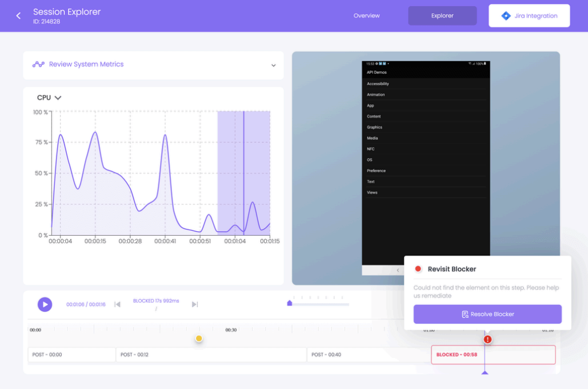Viewport: 588px width, 389px height.
Task: Select the BLOCKED - 00:58 step
Action: [493, 355]
